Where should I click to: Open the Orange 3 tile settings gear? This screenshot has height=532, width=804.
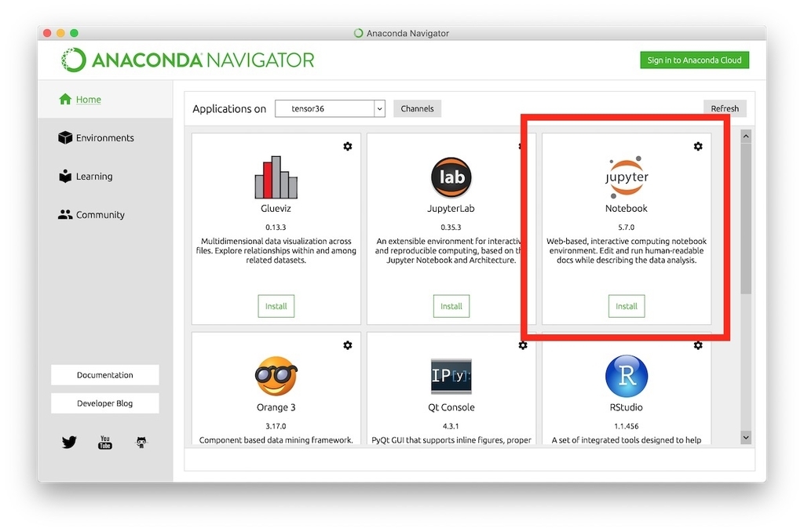click(x=348, y=345)
